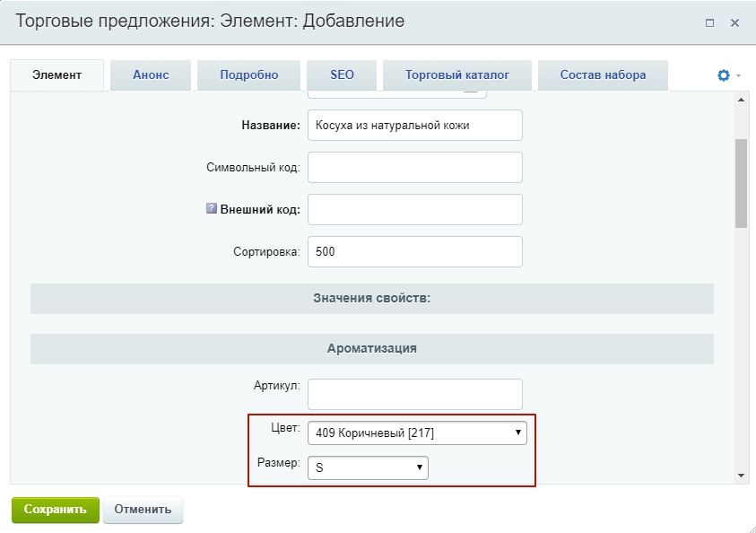Screen dimensions: 756x533
Task: Click the Отменить button
Action: [x=143, y=510]
